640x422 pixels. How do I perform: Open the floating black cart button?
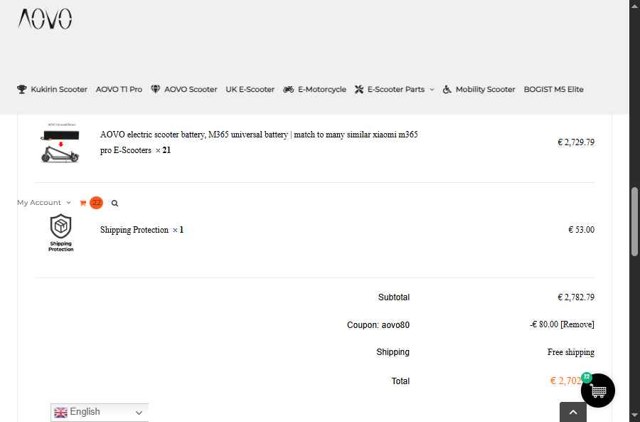pyautogui.click(x=598, y=391)
